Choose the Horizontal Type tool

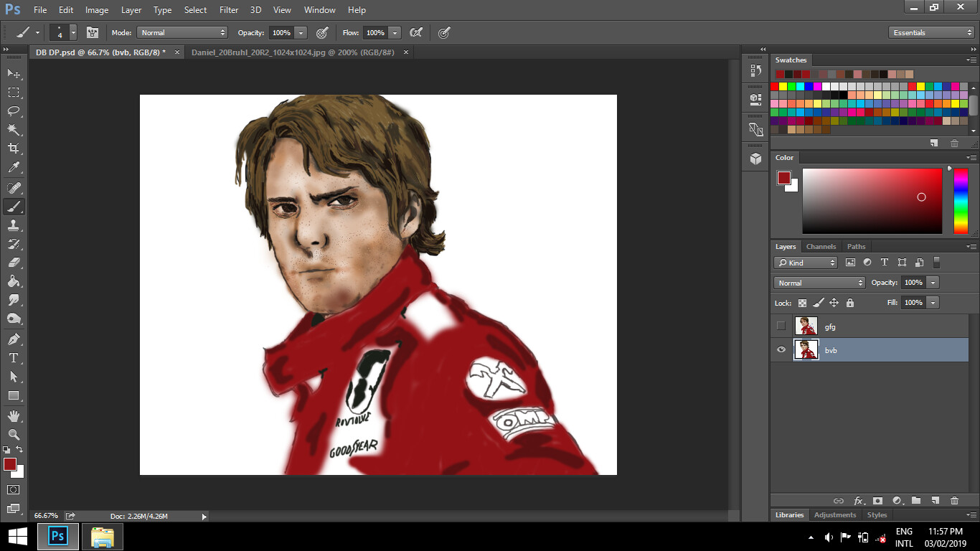click(14, 358)
